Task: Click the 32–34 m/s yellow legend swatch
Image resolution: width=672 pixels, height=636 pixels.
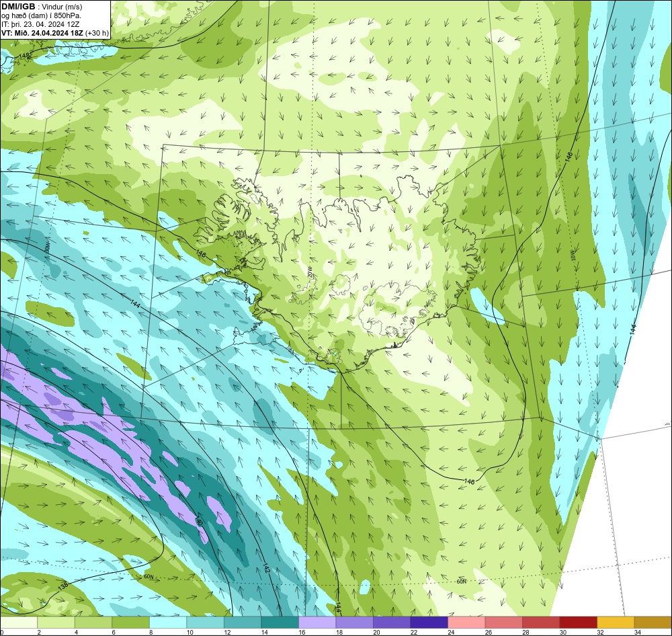Action: [x=616, y=623]
